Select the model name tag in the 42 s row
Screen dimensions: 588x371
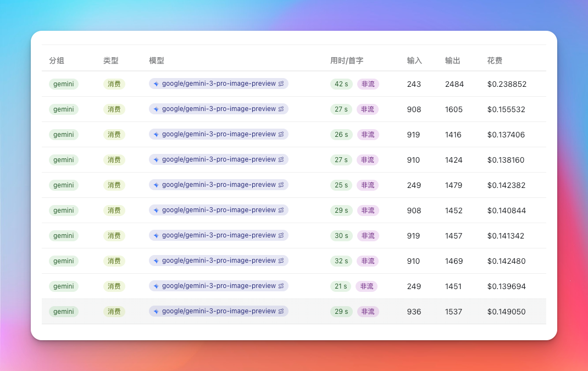click(x=219, y=84)
